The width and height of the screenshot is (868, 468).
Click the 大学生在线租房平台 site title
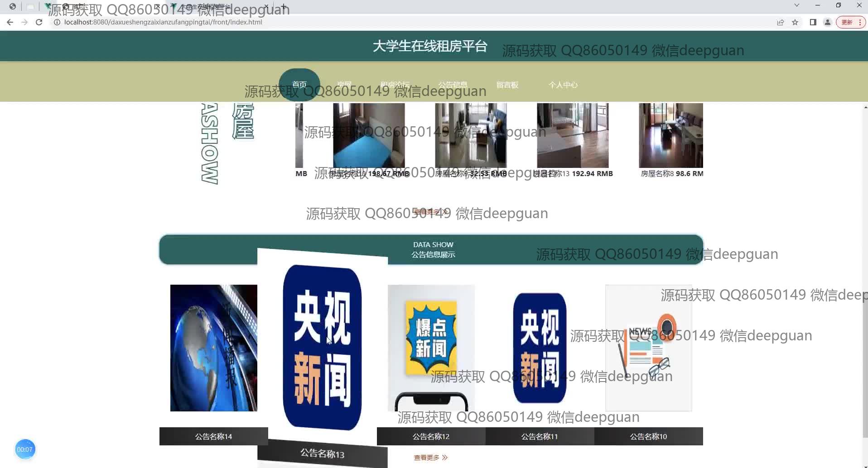pyautogui.click(x=430, y=46)
